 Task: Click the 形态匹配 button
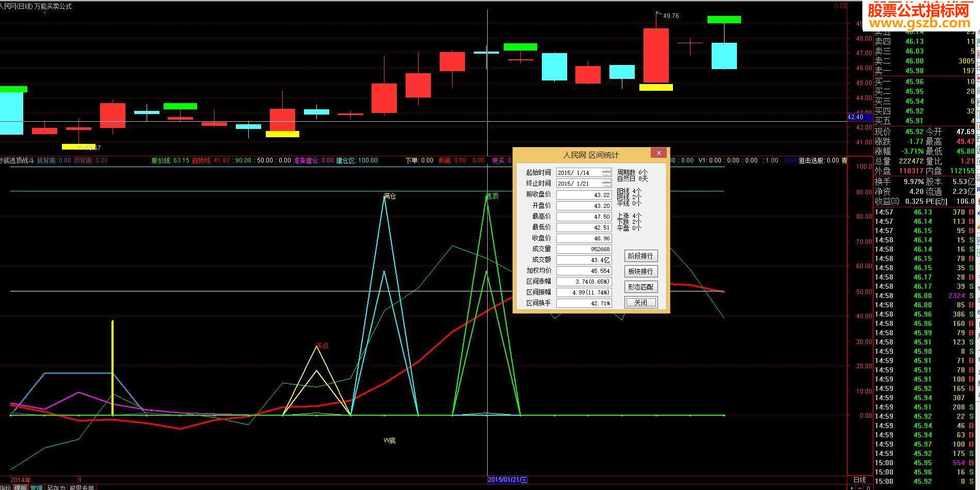[640, 287]
